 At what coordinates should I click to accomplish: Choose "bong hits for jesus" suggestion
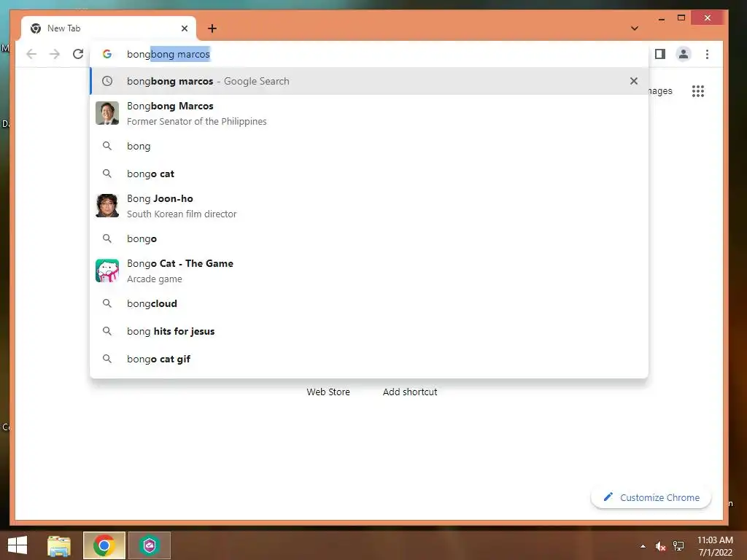point(369,331)
